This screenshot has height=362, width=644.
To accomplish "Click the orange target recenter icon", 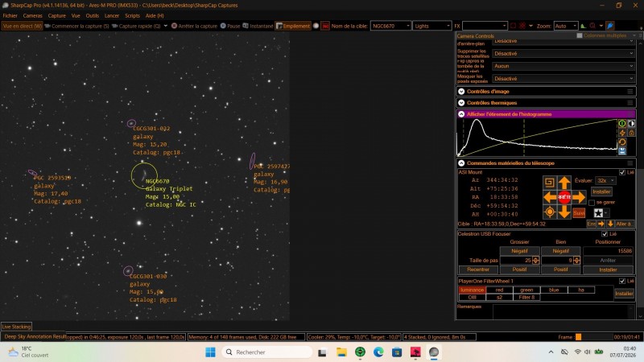I will (x=550, y=212).
